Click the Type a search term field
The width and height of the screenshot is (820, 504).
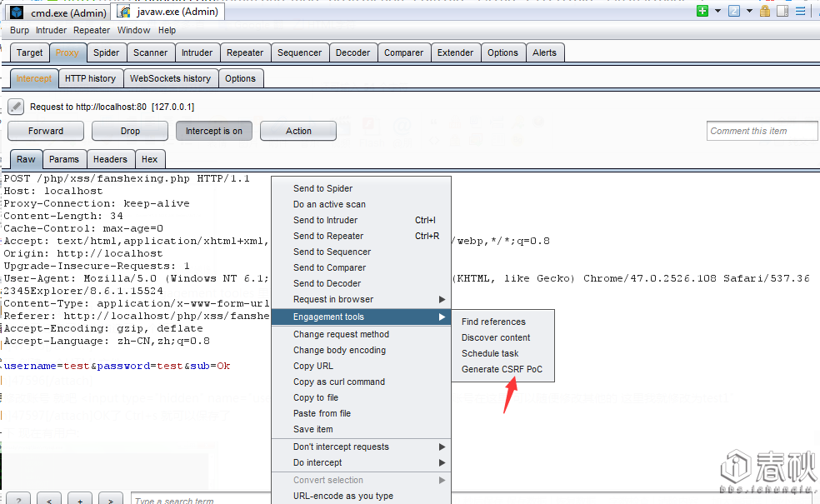pyautogui.click(x=201, y=499)
